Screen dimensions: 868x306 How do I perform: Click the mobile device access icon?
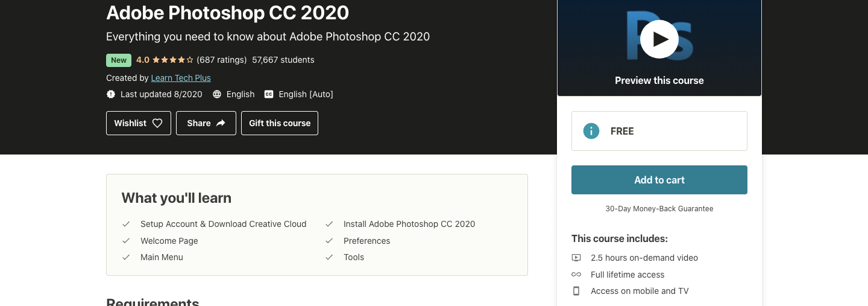point(576,291)
